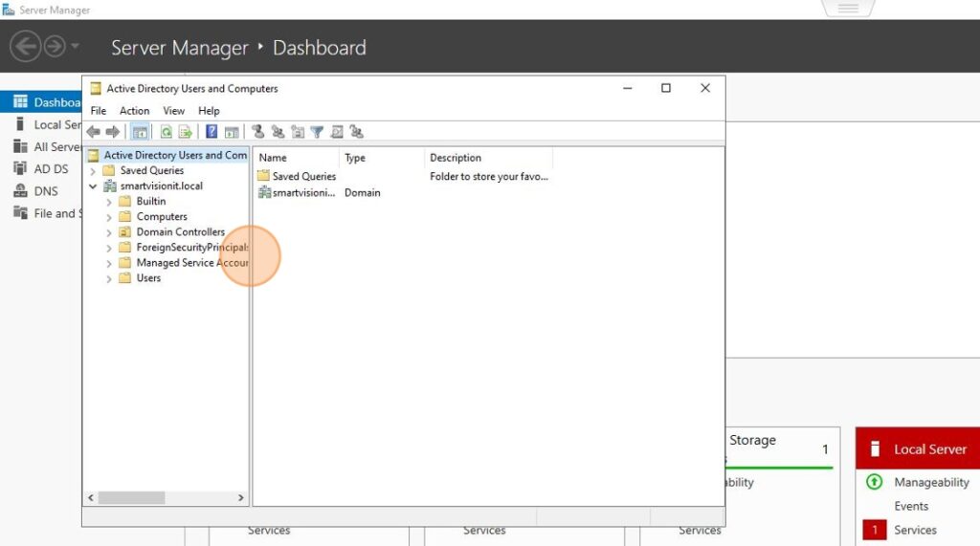Click Server Manager forward navigation arrow

click(55, 46)
